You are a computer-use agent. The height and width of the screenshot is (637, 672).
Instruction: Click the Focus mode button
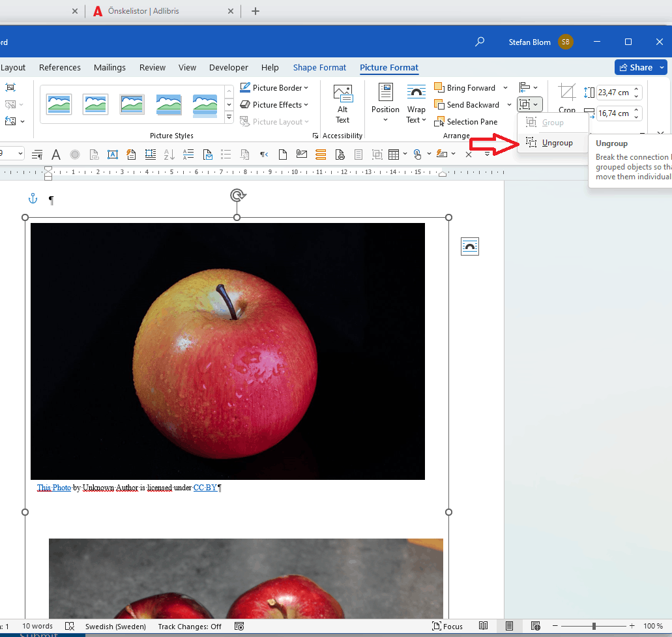(x=447, y=627)
